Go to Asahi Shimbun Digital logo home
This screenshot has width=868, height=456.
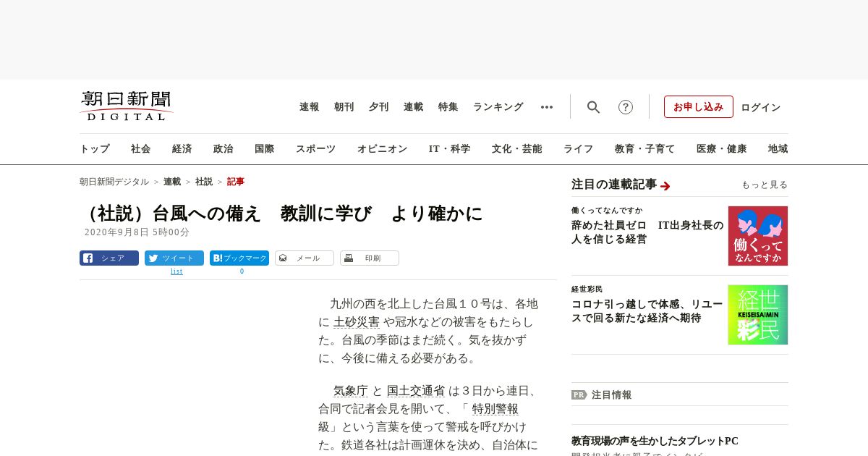tap(127, 106)
